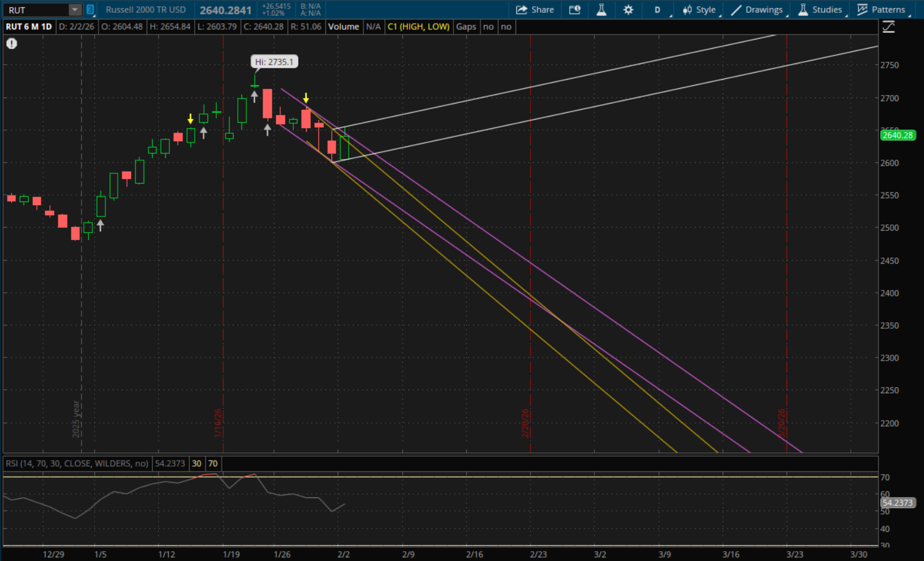The width and height of the screenshot is (924, 561).
Task: Click the Gaps label in header
Action: point(466,27)
